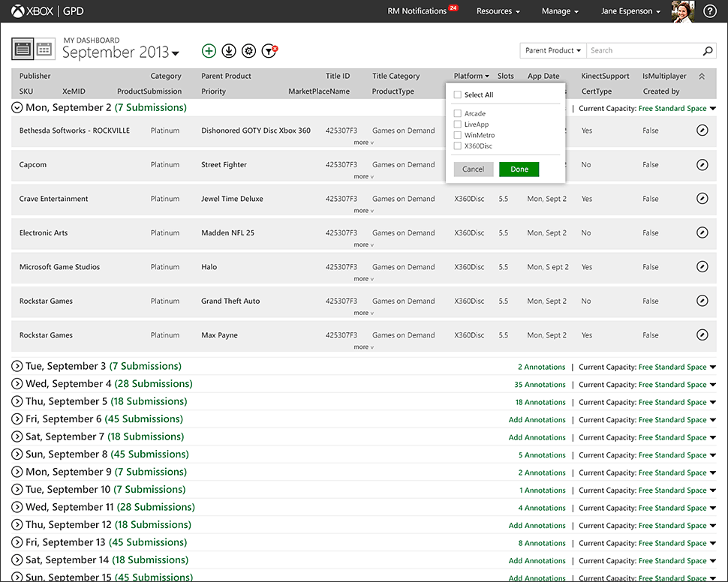Open the Resources menu
Viewport: 728px width, 582px height.
[498, 11]
